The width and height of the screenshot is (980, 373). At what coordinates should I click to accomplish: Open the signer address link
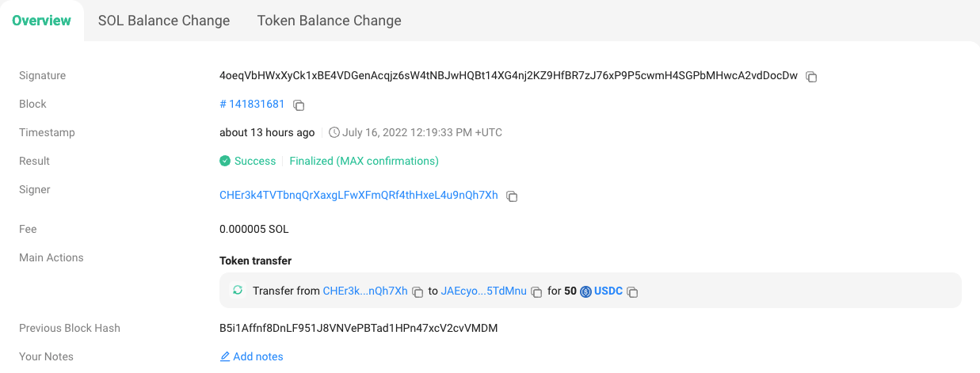point(358,195)
